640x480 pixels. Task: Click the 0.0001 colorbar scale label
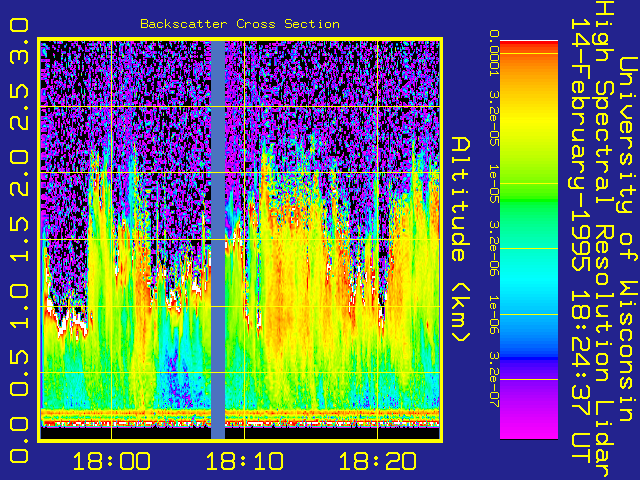point(494,53)
